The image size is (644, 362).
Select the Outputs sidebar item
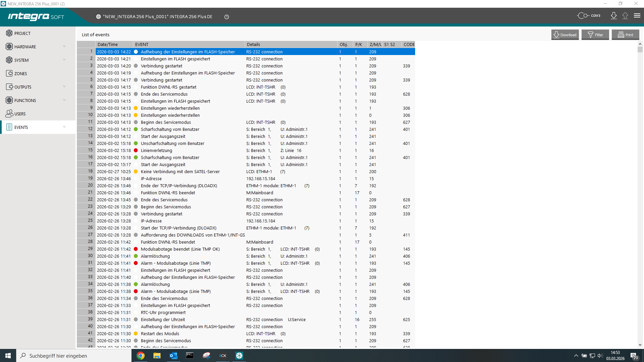[x=23, y=87]
